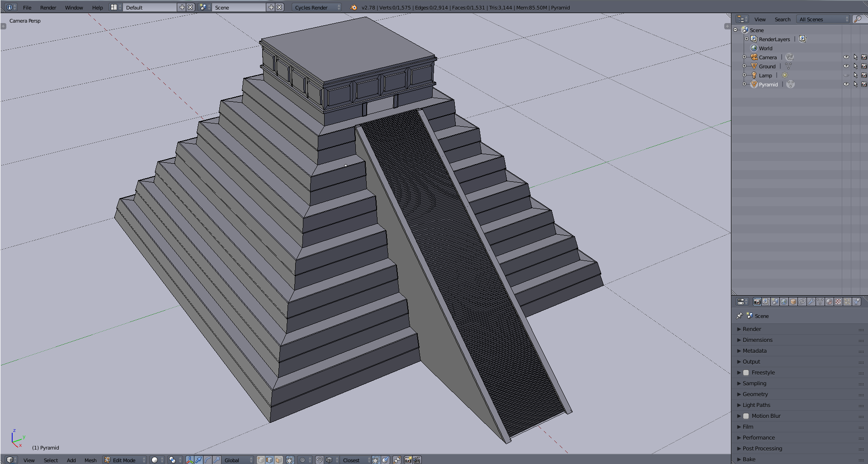The width and height of the screenshot is (868, 464).
Task: Pin the Scene properties context
Action: tap(740, 316)
